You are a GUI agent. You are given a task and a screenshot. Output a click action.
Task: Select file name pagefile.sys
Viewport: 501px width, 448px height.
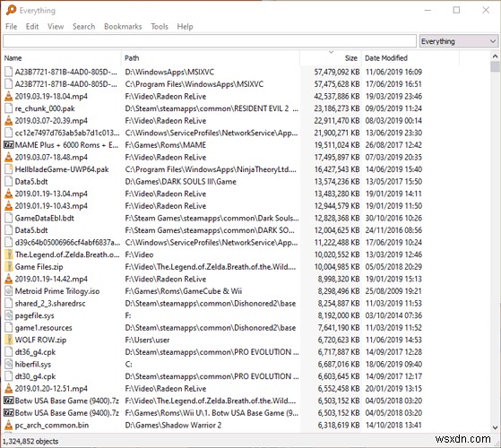coord(35,315)
